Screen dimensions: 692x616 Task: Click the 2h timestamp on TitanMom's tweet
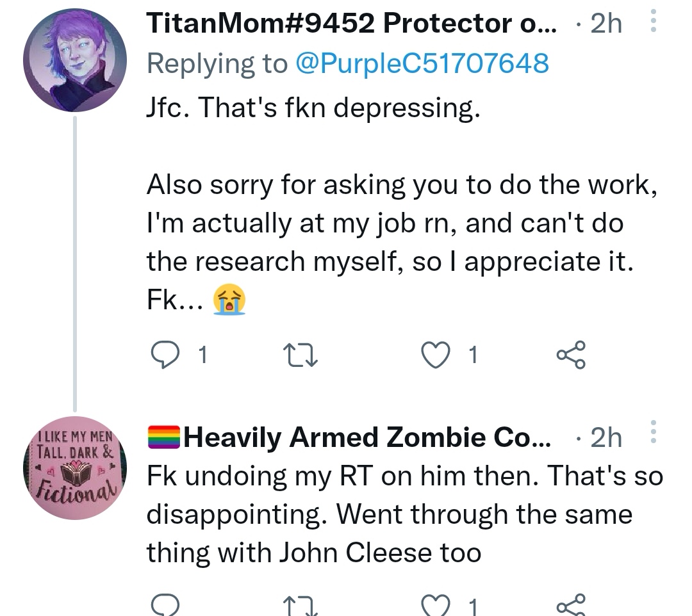(605, 24)
